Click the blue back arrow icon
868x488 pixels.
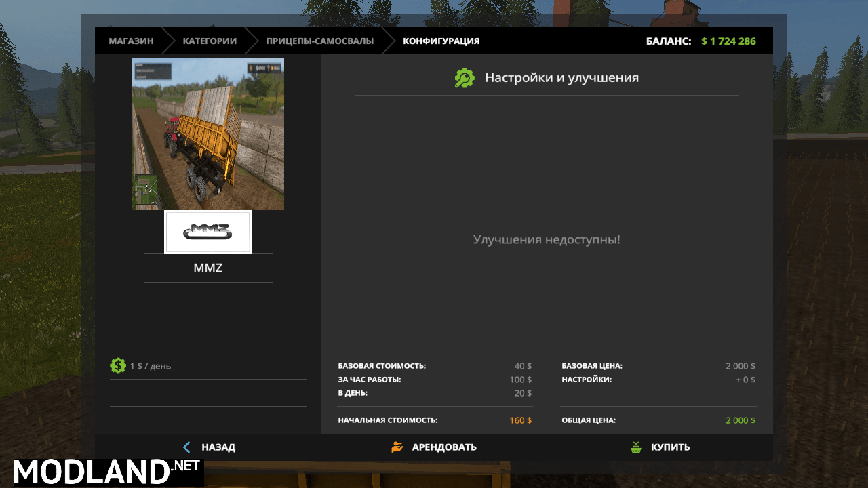point(187,447)
